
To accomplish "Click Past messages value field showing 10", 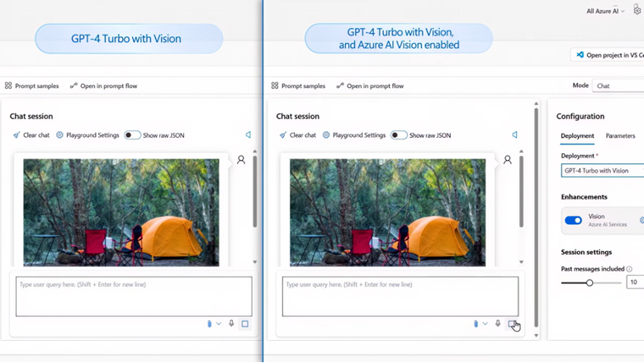I will 635,282.
